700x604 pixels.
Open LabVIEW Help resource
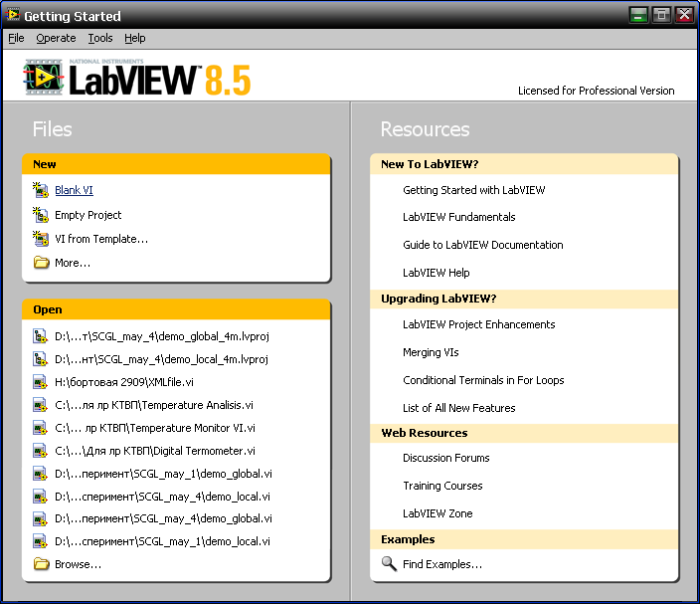point(437,273)
